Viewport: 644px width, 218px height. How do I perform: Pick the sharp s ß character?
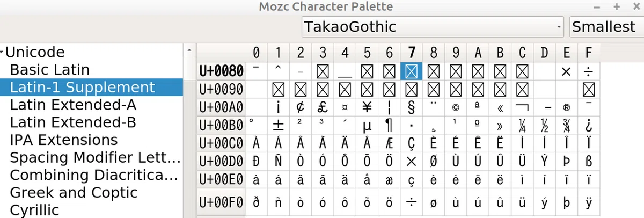(589, 161)
